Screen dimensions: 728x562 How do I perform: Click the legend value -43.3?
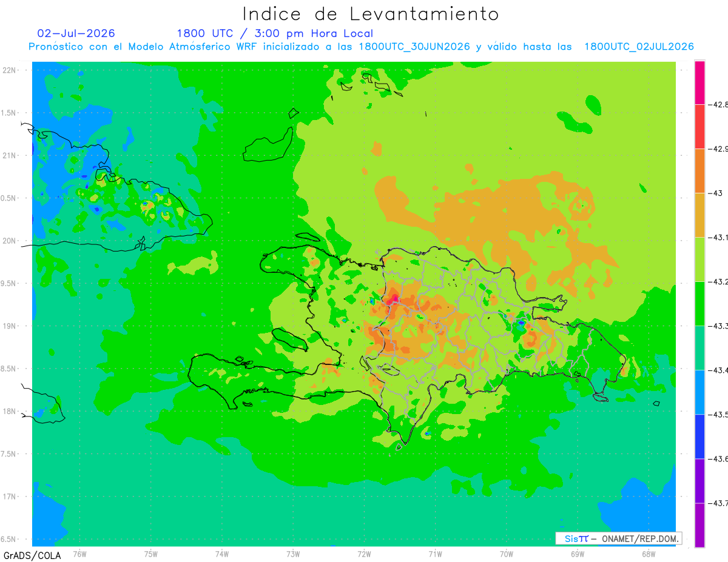tap(719, 326)
